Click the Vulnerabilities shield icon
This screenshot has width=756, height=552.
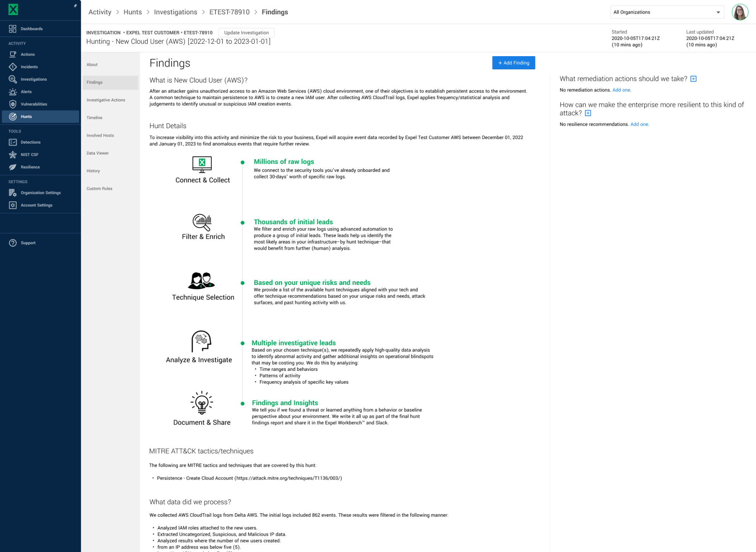(x=13, y=104)
